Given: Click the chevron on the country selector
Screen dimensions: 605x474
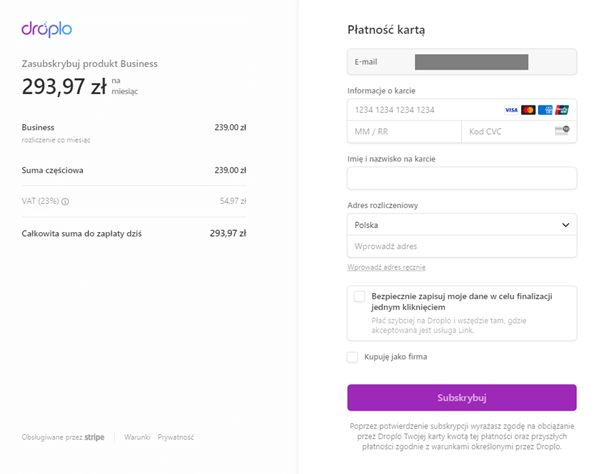Looking at the screenshot, I should [x=566, y=225].
